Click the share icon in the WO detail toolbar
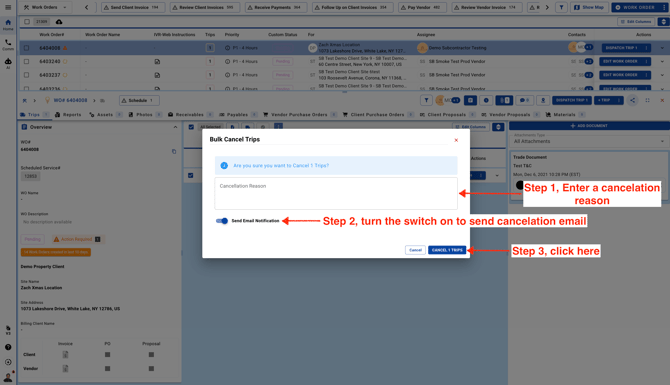Viewport: 670px width, 385px height. [632, 100]
